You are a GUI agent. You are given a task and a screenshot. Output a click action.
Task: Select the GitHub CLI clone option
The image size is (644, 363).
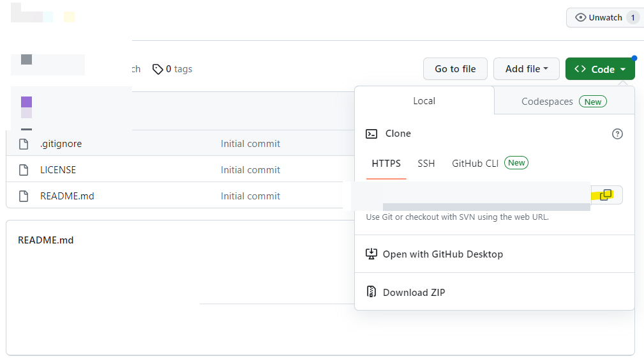[476, 164]
